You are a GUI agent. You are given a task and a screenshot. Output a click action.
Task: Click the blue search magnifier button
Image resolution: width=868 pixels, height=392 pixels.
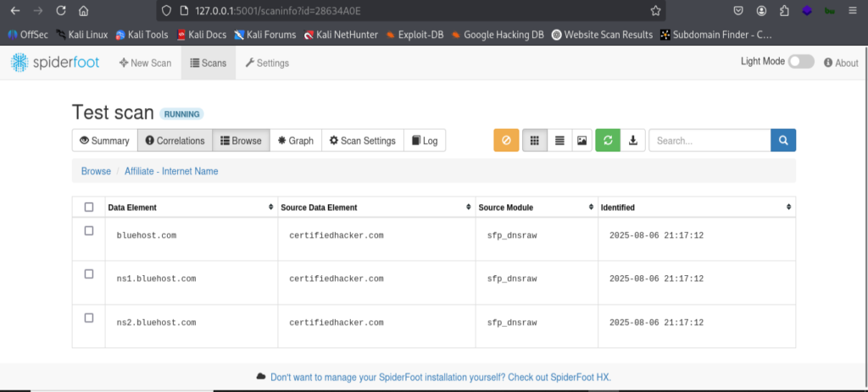pos(783,141)
